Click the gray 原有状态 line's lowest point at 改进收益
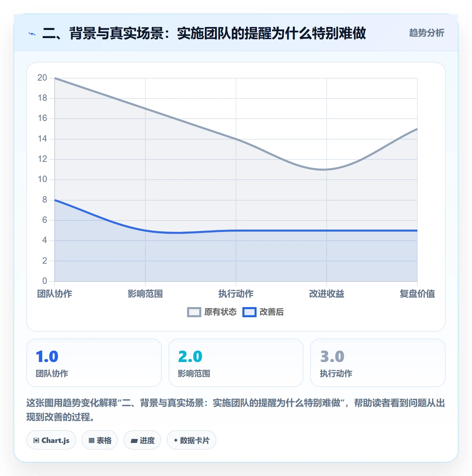 [327, 170]
